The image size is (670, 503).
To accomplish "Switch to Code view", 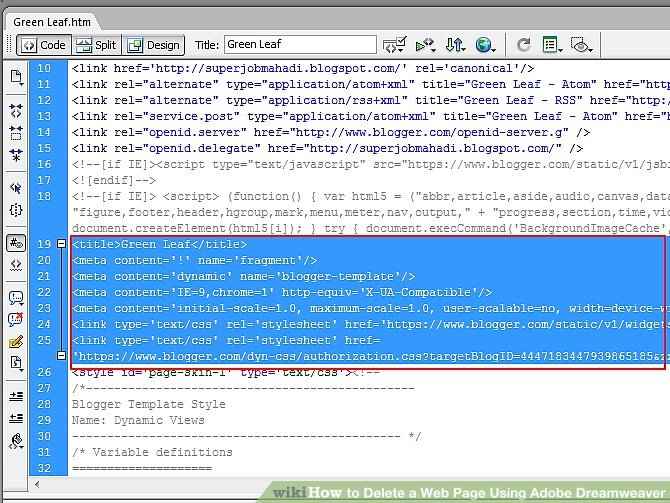I will coord(42,45).
